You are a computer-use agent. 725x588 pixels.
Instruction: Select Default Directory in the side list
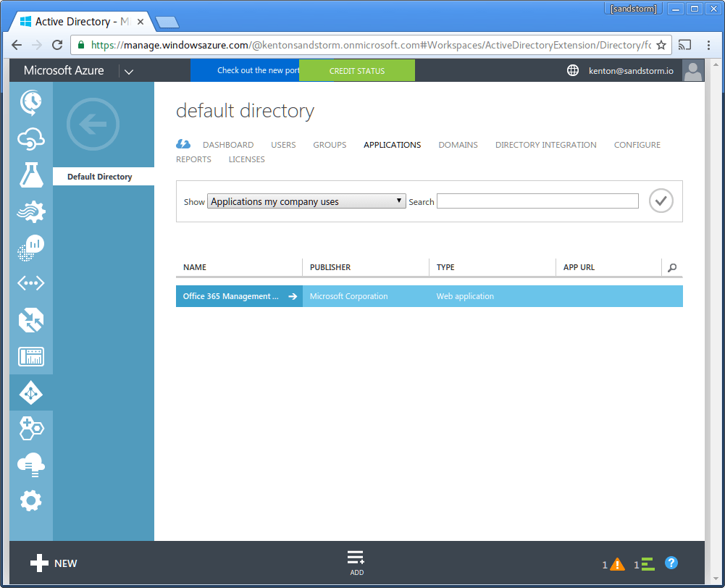tap(103, 177)
